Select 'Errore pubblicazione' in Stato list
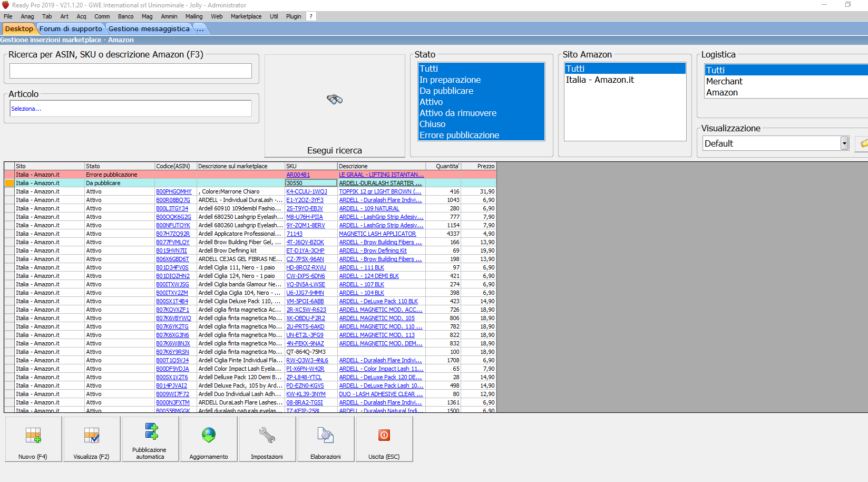This screenshot has width=868, height=482. [481, 135]
